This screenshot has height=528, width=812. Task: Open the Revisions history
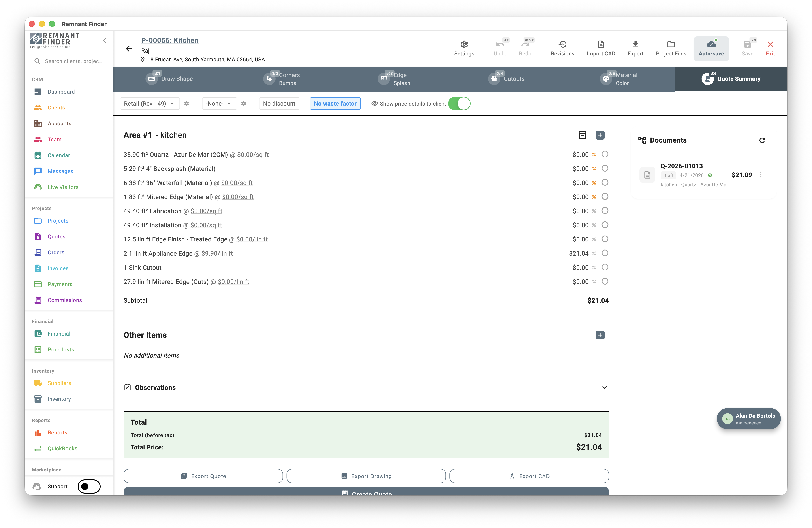click(562, 48)
